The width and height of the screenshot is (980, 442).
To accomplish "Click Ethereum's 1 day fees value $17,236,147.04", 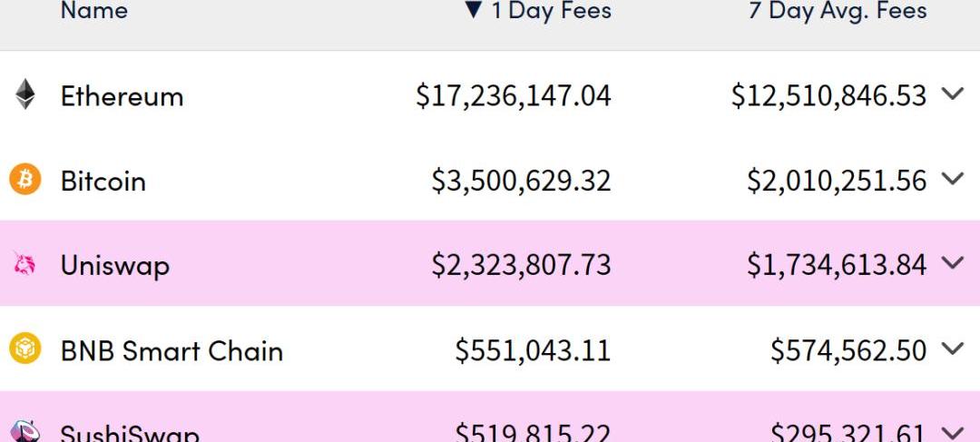I will [x=513, y=95].
